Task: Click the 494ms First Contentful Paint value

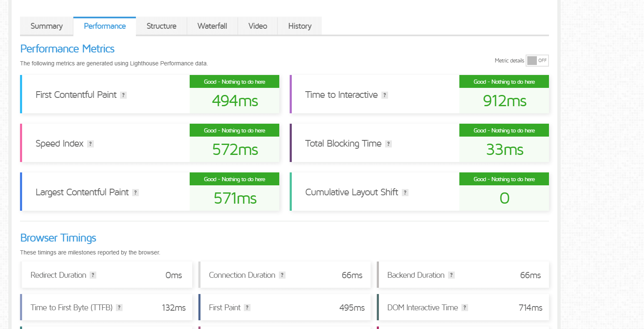Action: tap(235, 101)
